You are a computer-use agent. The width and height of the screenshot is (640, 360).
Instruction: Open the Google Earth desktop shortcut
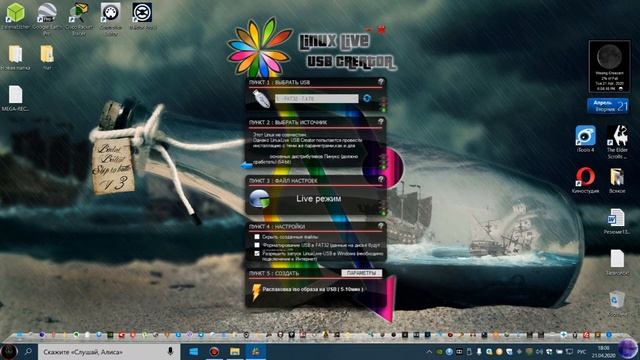[47, 18]
